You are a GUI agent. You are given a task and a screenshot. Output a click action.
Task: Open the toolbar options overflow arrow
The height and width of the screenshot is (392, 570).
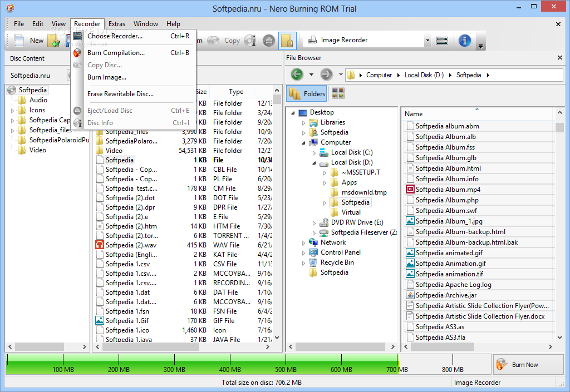(480, 47)
